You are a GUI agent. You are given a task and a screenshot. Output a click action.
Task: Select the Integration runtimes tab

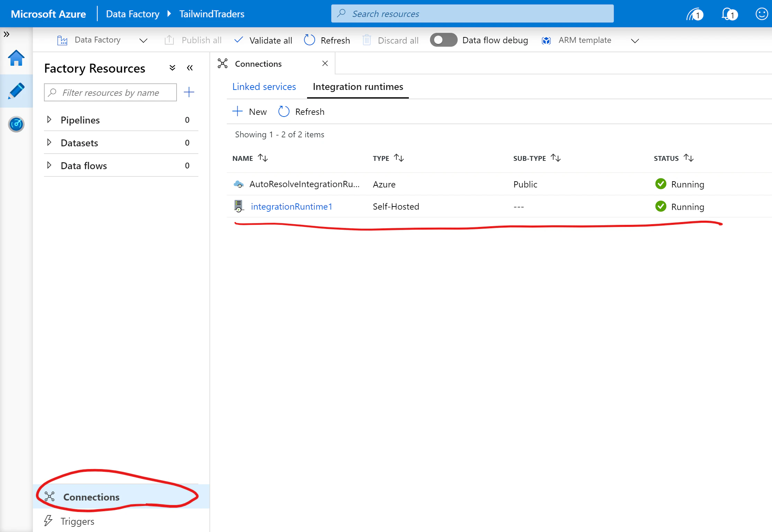pos(358,86)
